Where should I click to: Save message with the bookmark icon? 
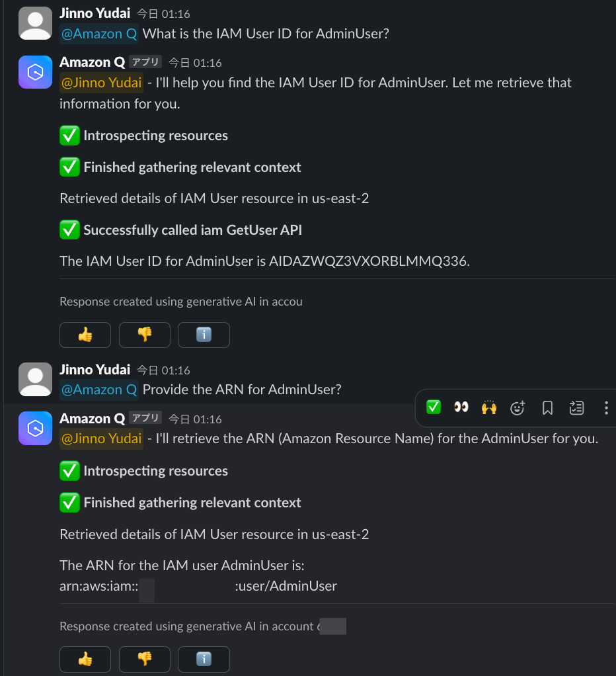click(x=547, y=407)
